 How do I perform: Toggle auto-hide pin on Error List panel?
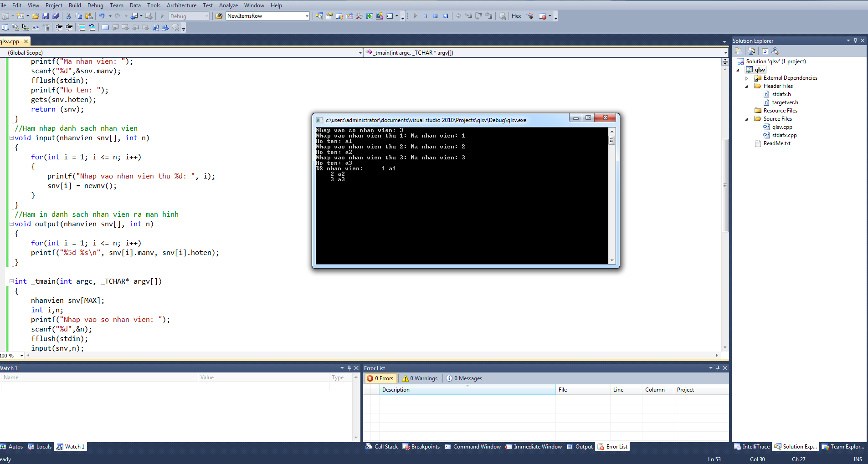click(718, 368)
